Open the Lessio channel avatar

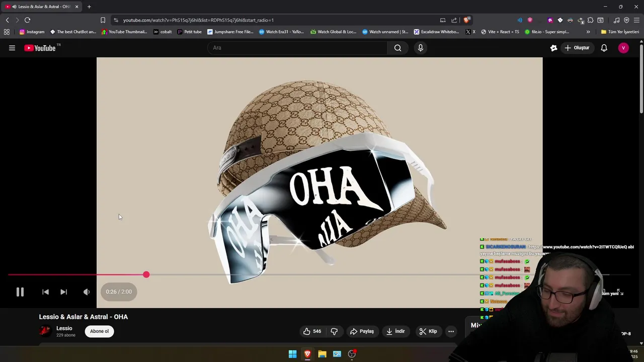click(x=45, y=331)
